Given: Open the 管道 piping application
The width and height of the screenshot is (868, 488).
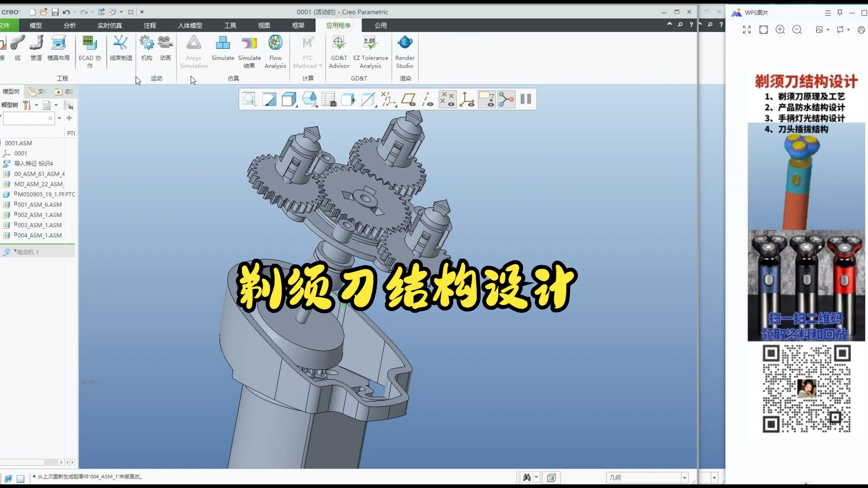Looking at the screenshot, I should click(36, 48).
